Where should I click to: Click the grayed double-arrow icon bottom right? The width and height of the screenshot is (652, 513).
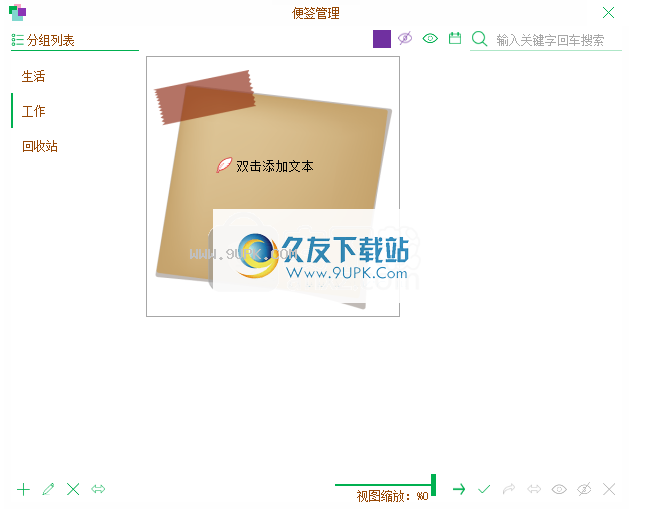point(534,489)
